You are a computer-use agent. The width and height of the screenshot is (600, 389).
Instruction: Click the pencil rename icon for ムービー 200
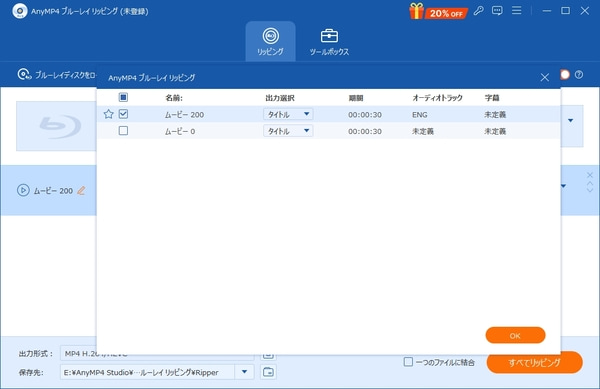[81, 190]
